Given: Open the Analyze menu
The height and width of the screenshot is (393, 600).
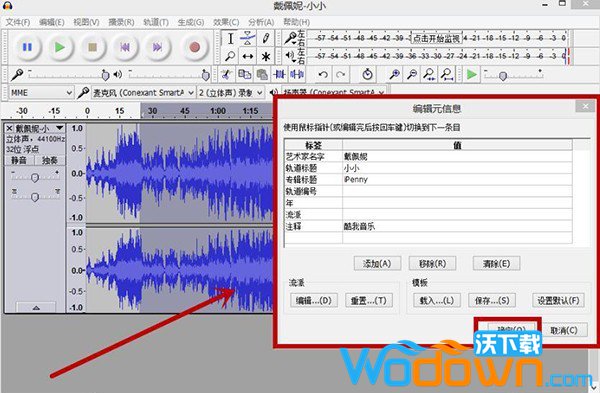Looking at the screenshot, I should pos(261,22).
